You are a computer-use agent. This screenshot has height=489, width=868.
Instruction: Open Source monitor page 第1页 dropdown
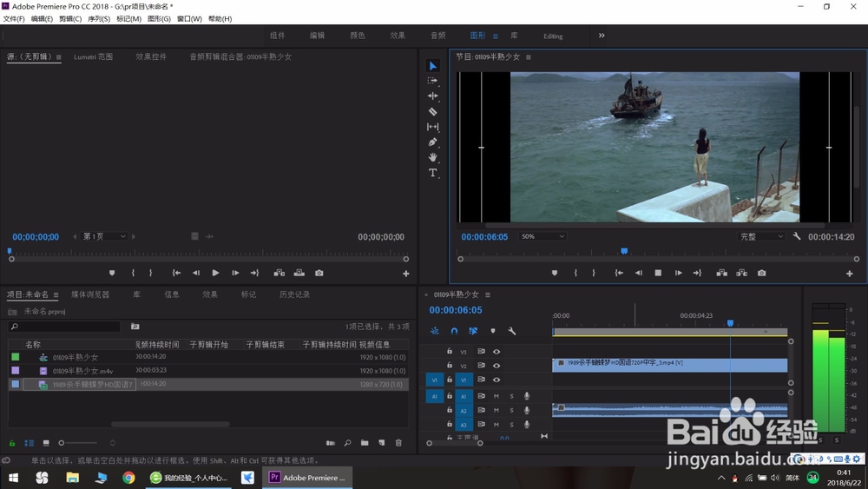tap(104, 236)
